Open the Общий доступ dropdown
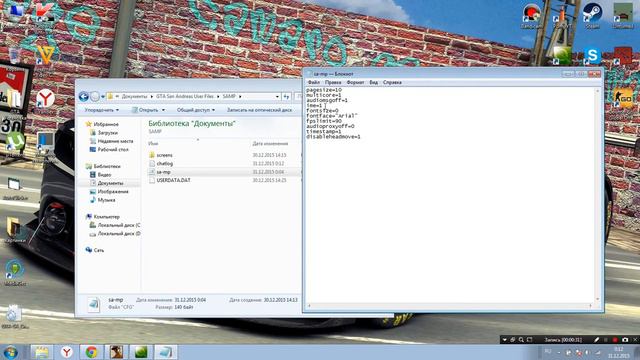This screenshot has width=640, height=360. point(196,110)
